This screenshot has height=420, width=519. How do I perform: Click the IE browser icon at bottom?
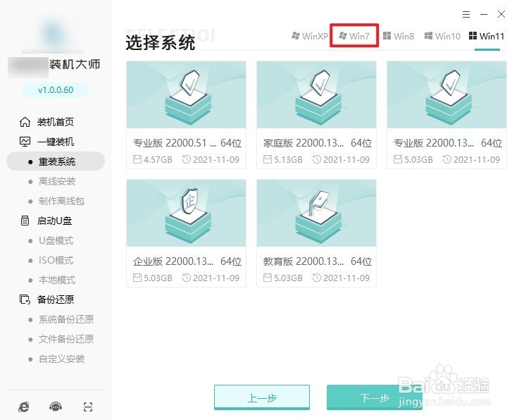(x=24, y=407)
